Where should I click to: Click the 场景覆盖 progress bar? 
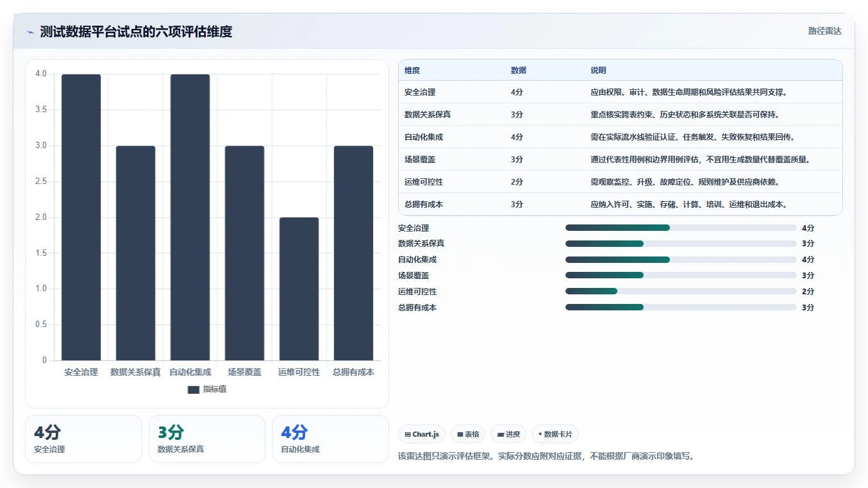click(681, 275)
